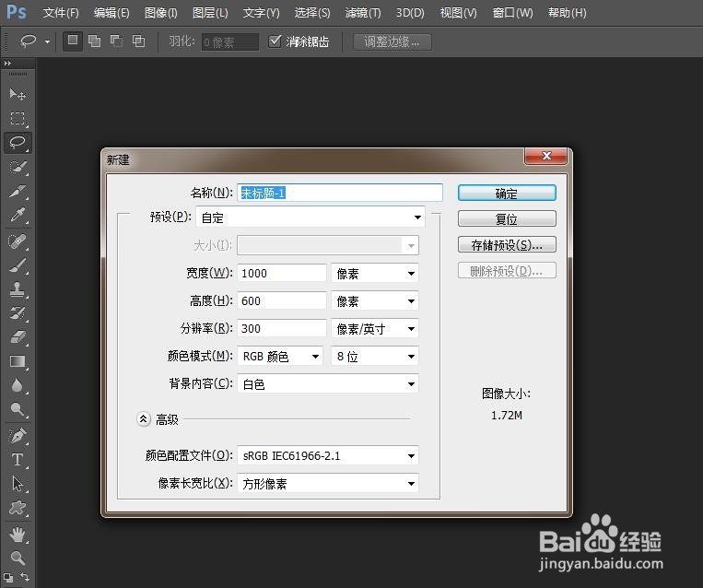Open the 8 位 bit depth dropdown
This screenshot has width=703, height=588.
coord(374,357)
